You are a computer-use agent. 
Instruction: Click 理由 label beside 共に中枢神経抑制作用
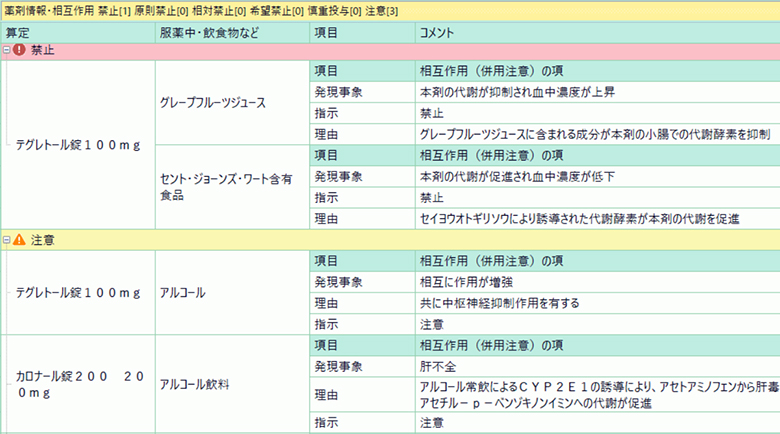point(326,303)
